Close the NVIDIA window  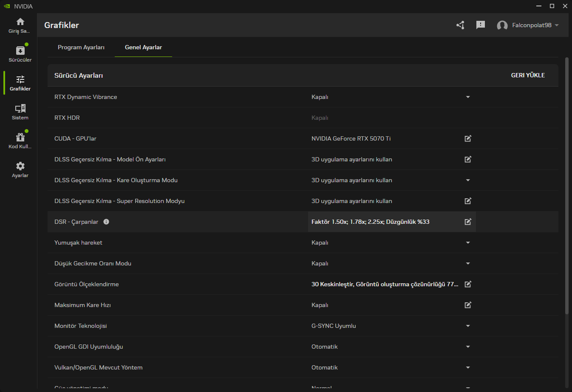click(565, 6)
